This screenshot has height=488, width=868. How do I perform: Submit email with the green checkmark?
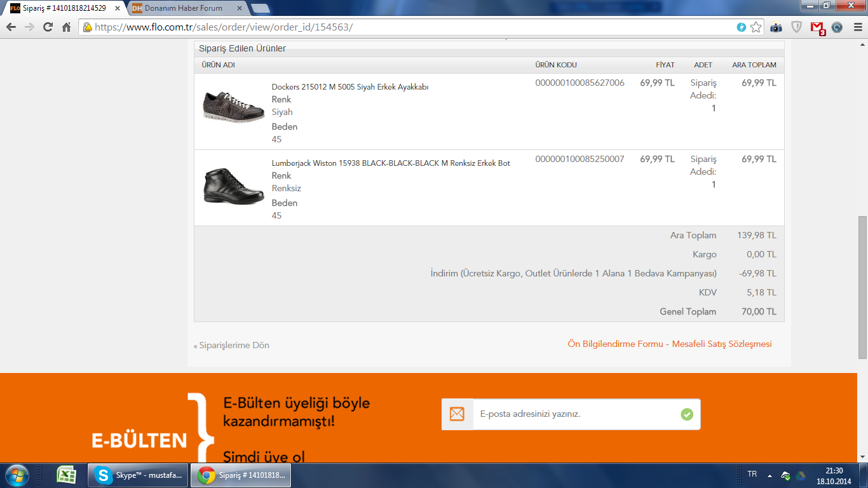point(687,414)
